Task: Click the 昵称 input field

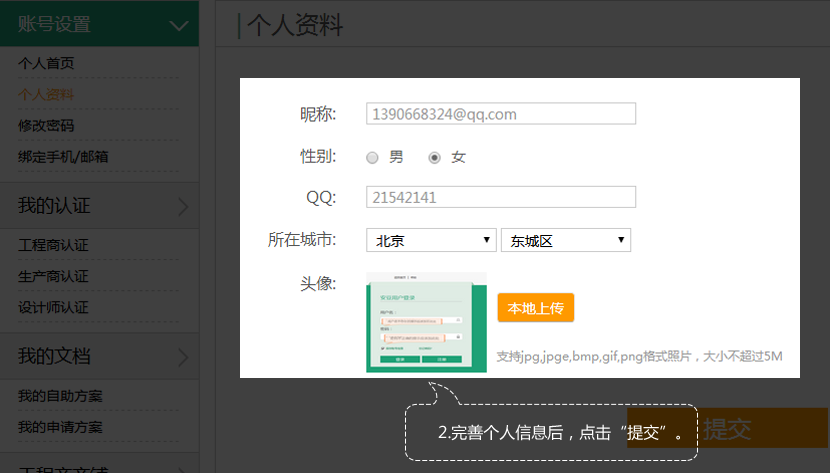Action: click(x=501, y=114)
